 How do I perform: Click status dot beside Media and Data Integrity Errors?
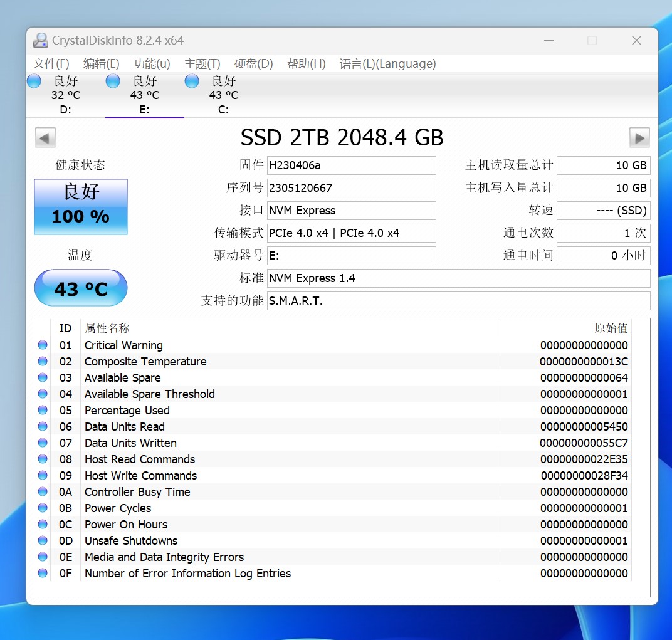pos(42,557)
